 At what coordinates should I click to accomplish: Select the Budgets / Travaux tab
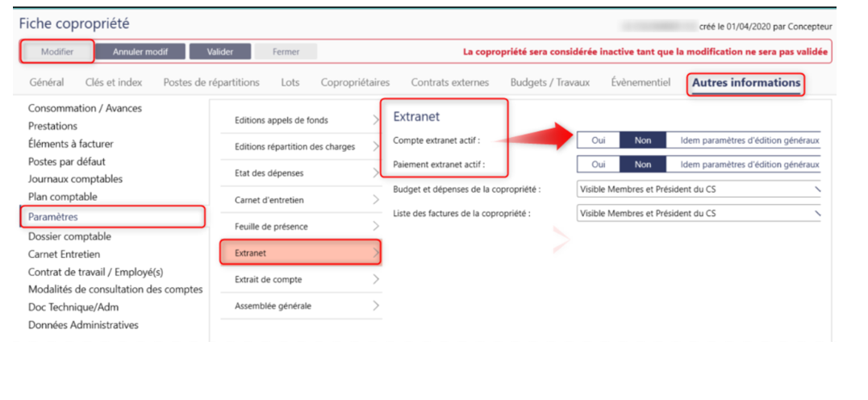550,82
